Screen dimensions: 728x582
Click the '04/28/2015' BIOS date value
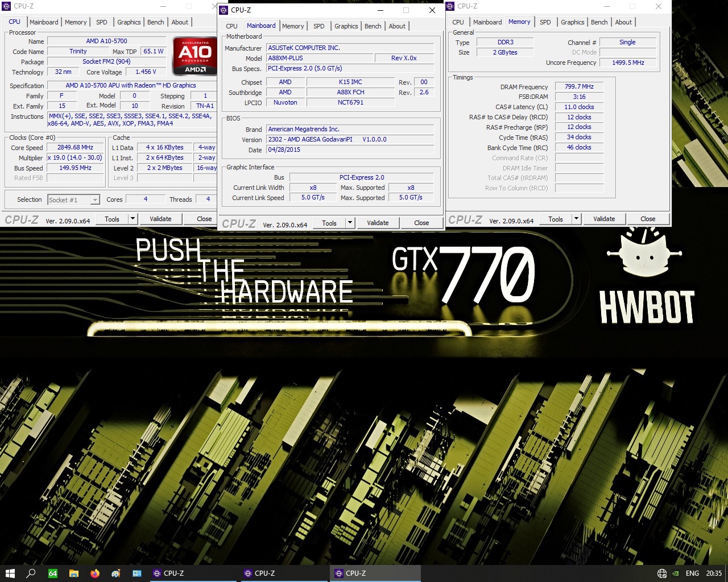coord(350,149)
